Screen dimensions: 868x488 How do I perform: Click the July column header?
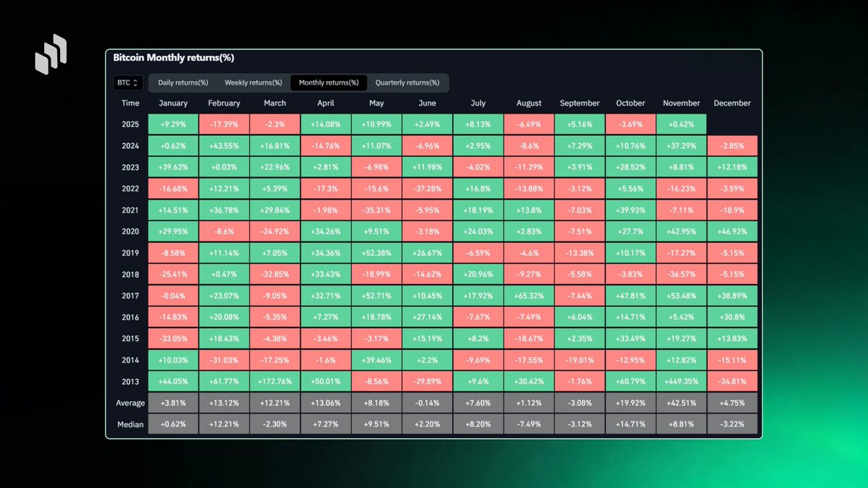click(478, 103)
